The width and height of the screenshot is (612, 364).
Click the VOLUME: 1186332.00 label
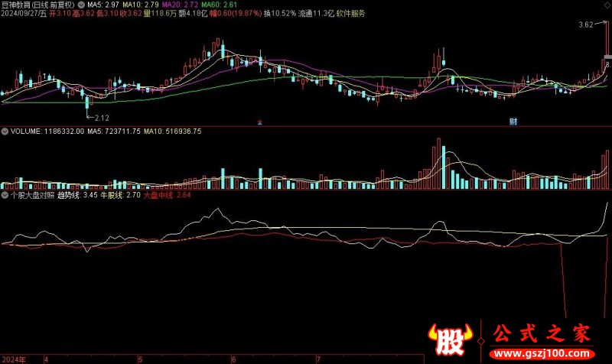[x=47, y=132]
